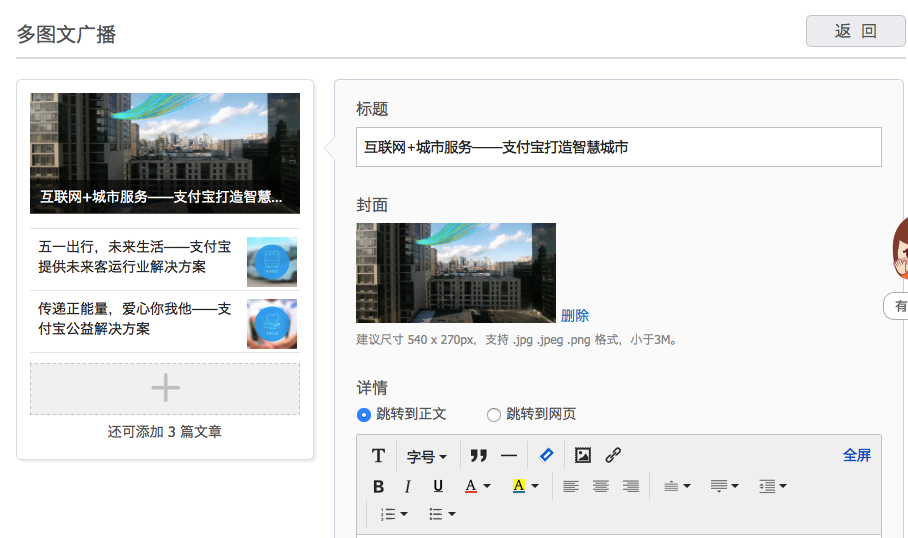Screen dimensions: 908x538
Task: Click the paragraph spacing after icon
Action: pos(719,486)
